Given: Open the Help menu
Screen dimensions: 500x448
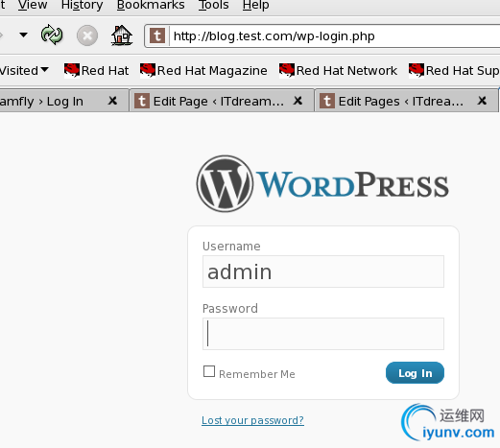Looking at the screenshot, I should pos(255,5).
